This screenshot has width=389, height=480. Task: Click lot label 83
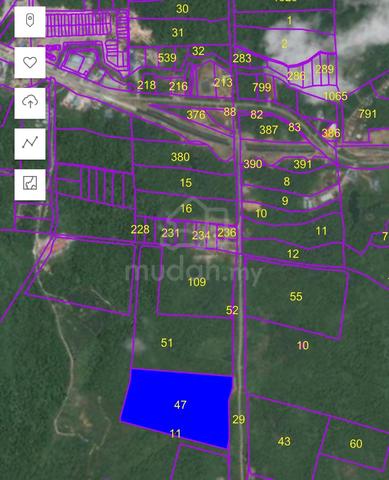[x=294, y=127]
